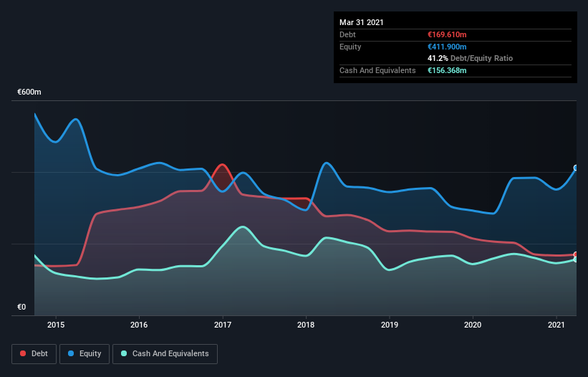Select the Cash endpoint marker at Mar 2021
This screenshot has height=377, width=588.
click(x=576, y=259)
